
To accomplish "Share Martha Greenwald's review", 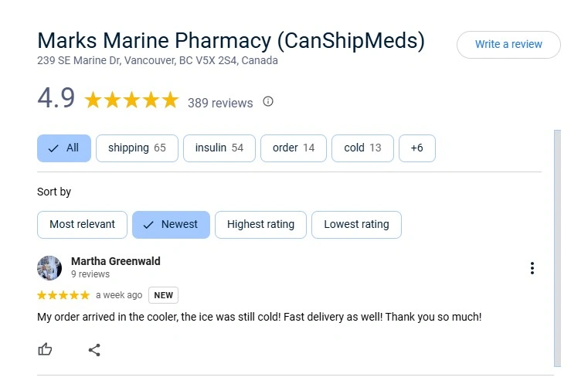I will tap(94, 350).
